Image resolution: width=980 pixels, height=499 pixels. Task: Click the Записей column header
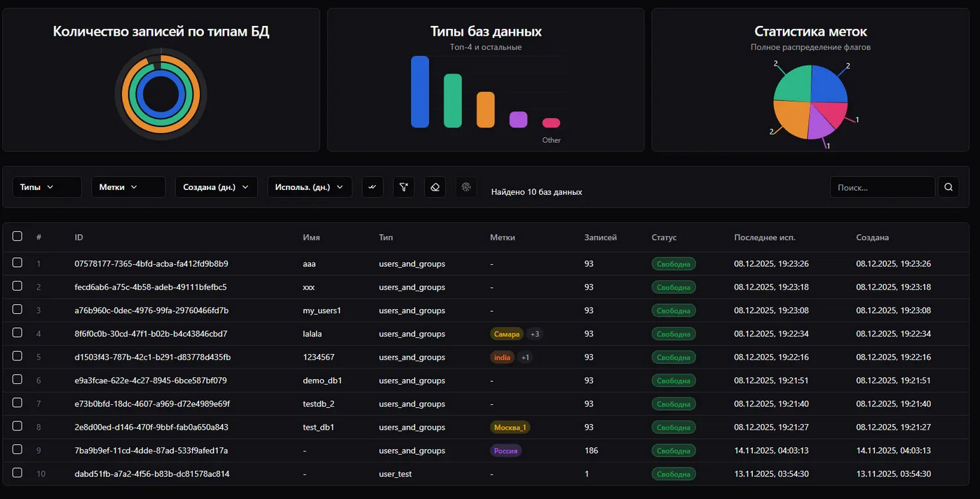click(600, 238)
